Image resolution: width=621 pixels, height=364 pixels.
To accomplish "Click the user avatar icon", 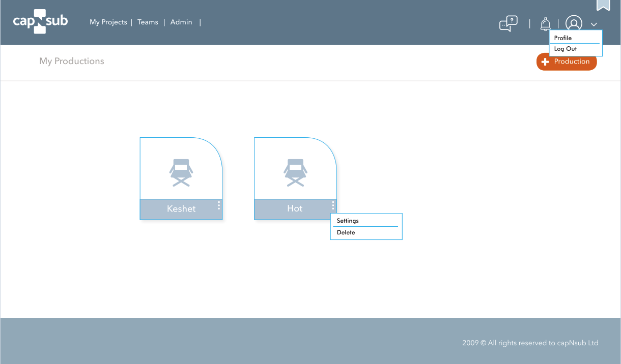I will click(x=574, y=23).
